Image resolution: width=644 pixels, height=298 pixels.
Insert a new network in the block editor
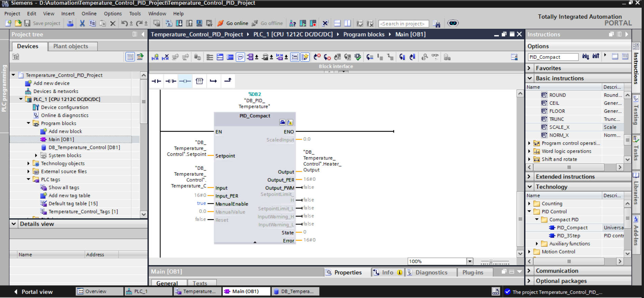click(155, 57)
